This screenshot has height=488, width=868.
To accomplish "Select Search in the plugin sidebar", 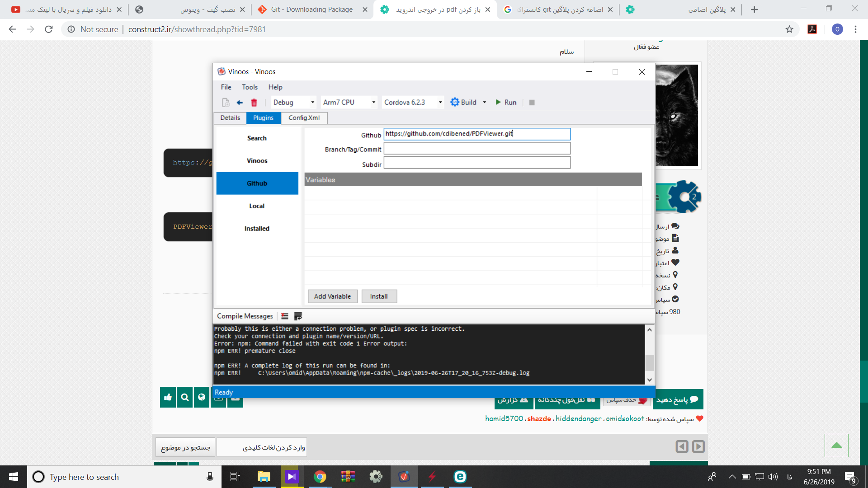I will pos(257,138).
